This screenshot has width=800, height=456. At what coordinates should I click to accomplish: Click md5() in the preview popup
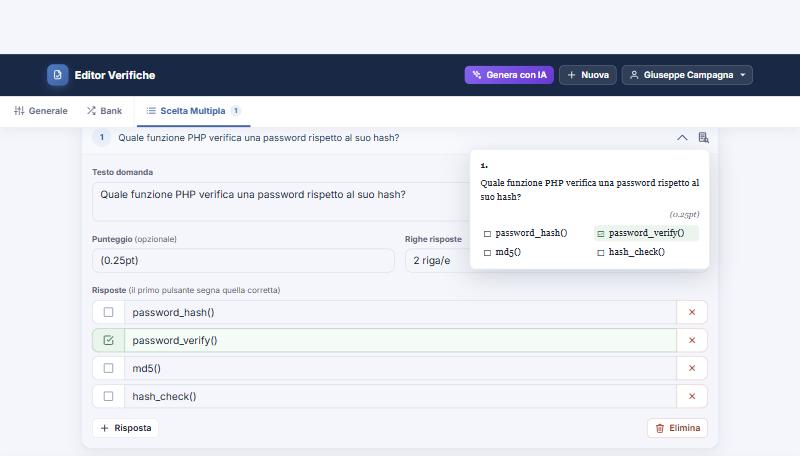(508, 252)
